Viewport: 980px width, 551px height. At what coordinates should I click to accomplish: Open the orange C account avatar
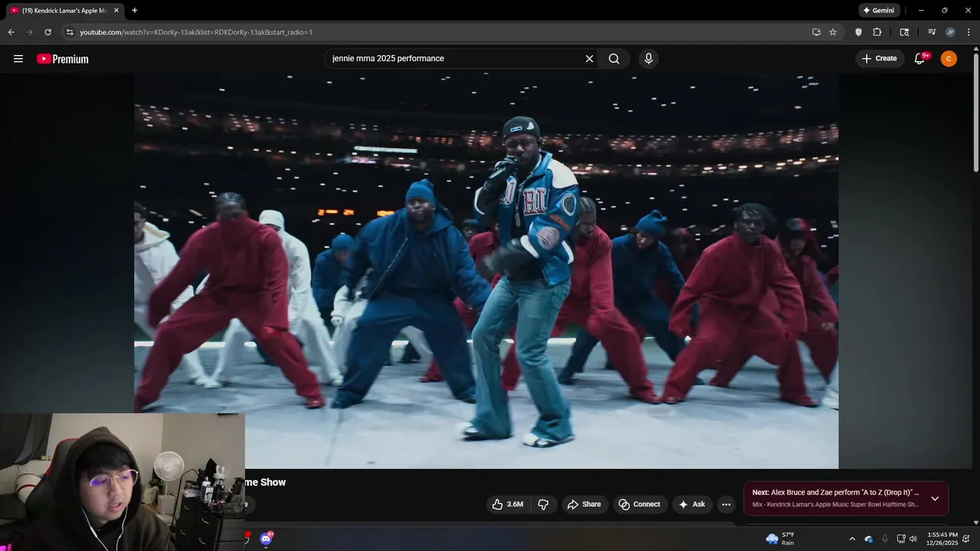point(949,59)
